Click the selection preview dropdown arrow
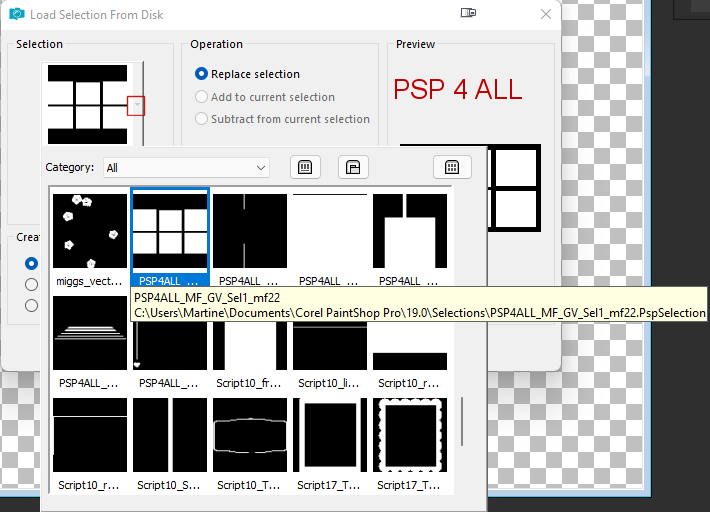 click(x=136, y=105)
